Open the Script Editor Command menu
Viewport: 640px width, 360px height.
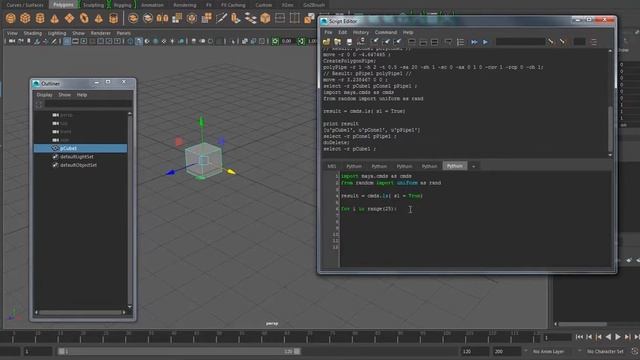386,32
